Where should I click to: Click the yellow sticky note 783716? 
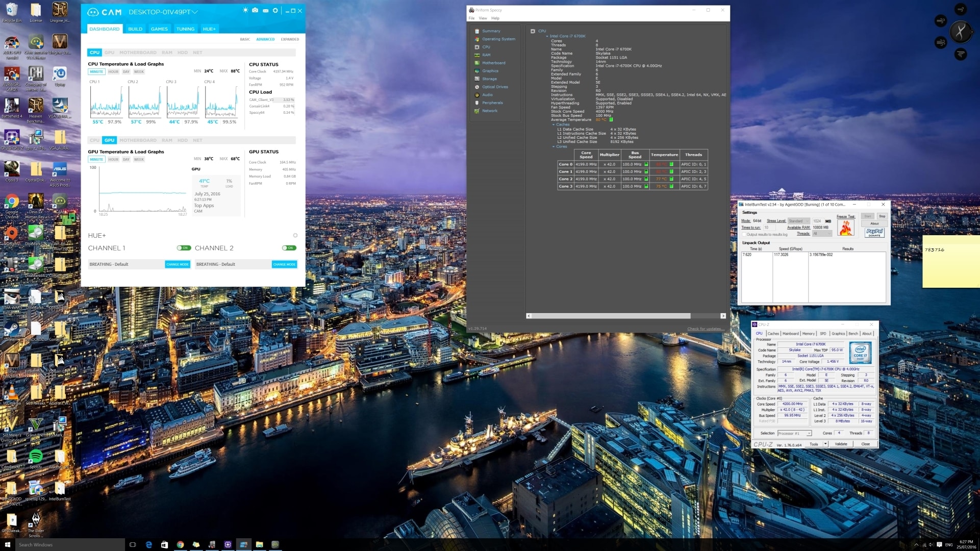pos(951,261)
